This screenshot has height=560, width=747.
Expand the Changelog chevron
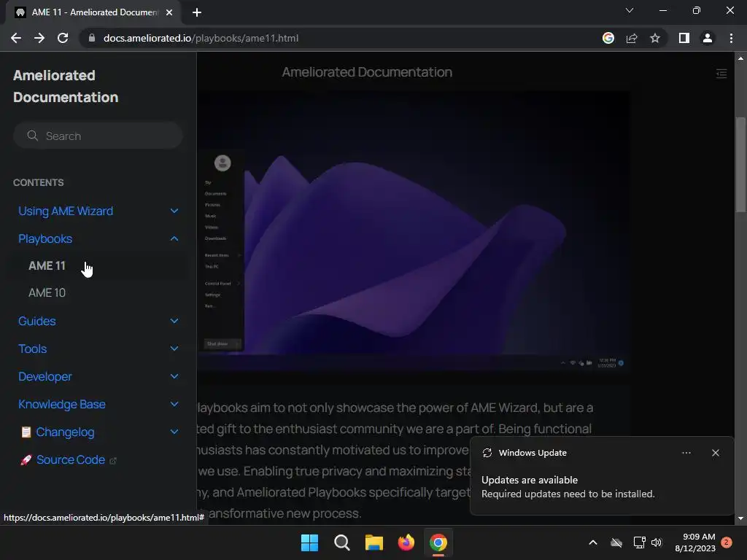[174, 432]
